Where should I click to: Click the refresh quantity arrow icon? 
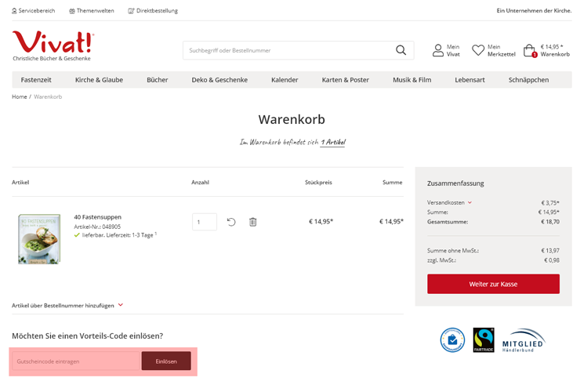click(231, 222)
